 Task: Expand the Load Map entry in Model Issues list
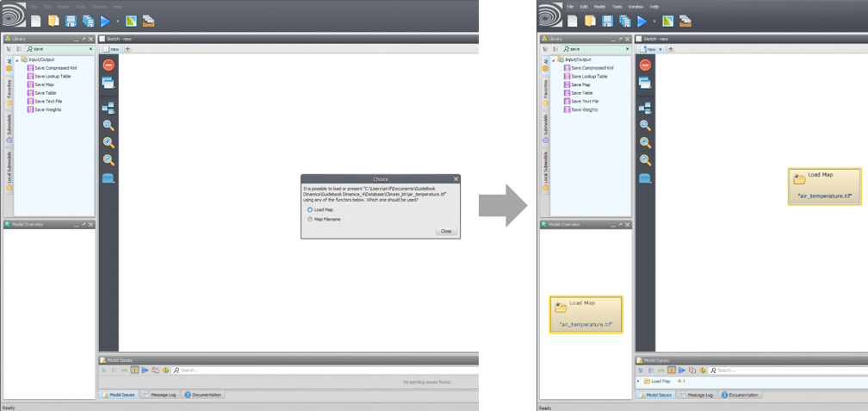(x=638, y=381)
